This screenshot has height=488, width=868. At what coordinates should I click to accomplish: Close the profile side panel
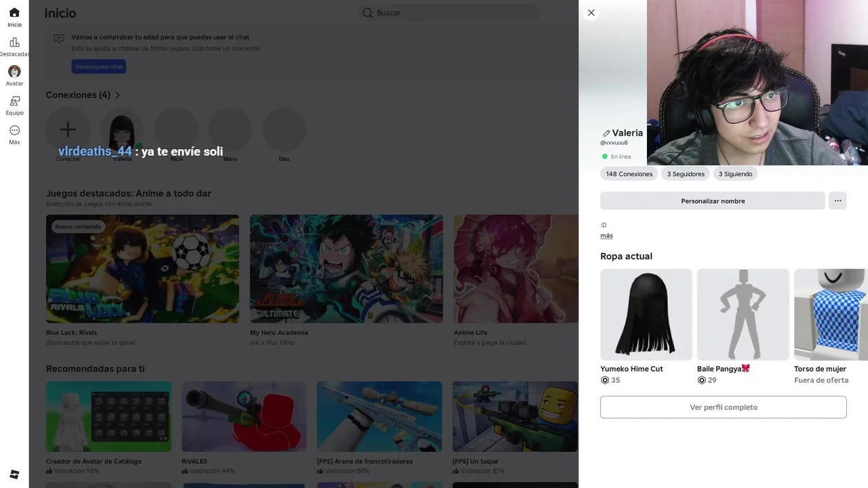(591, 13)
